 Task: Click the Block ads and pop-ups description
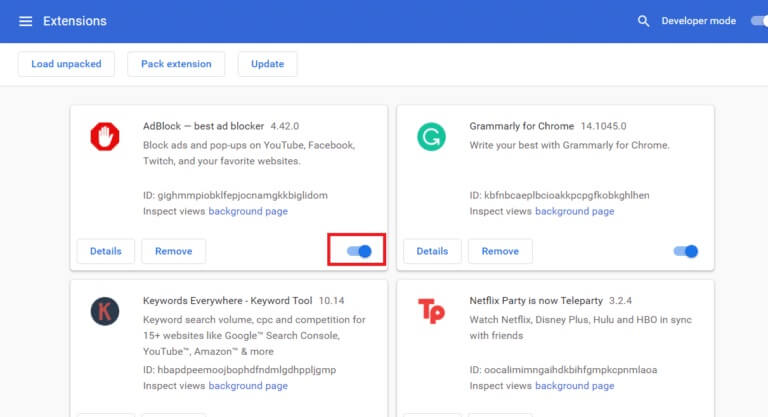pyautogui.click(x=249, y=153)
